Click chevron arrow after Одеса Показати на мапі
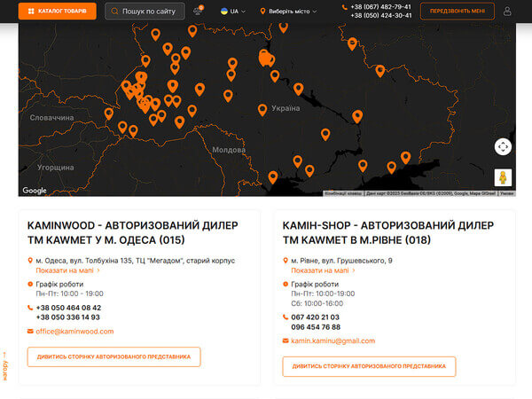 coord(98,270)
